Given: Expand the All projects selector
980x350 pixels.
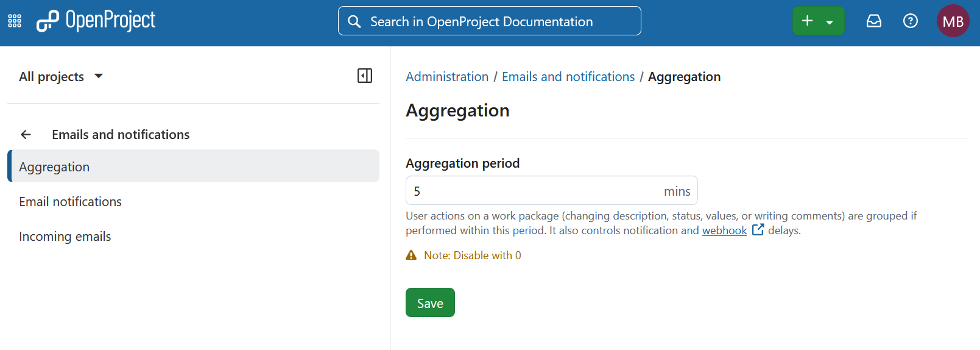Looking at the screenshot, I should tap(61, 77).
